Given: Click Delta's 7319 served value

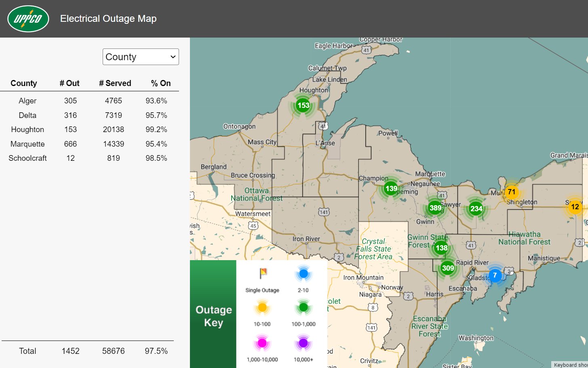Looking at the screenshot, I should tap(114, 116).
